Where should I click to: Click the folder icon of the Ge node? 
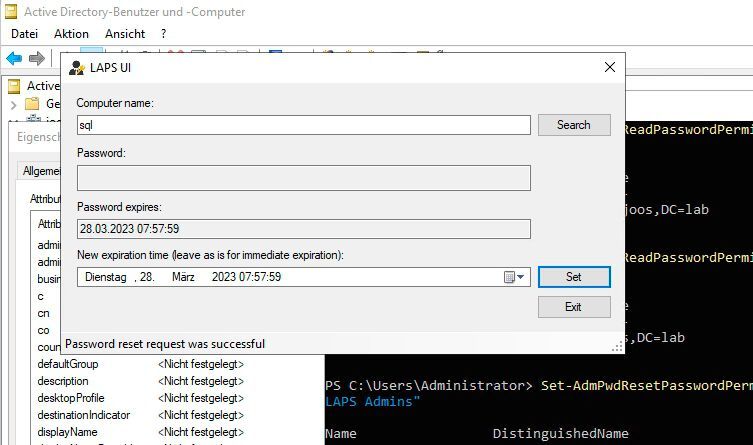(32, 104)
